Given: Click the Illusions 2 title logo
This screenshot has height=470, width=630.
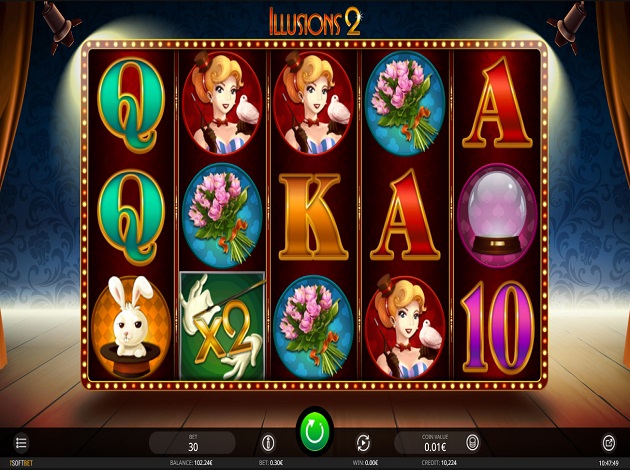Looking at the screenshot, I should [315, 21].
